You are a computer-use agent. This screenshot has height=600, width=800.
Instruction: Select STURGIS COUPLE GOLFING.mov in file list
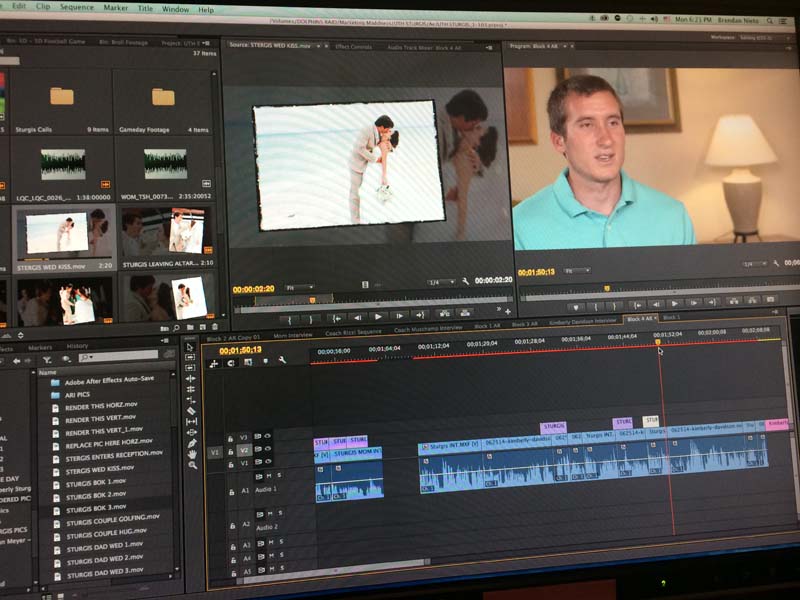[112, 520]
